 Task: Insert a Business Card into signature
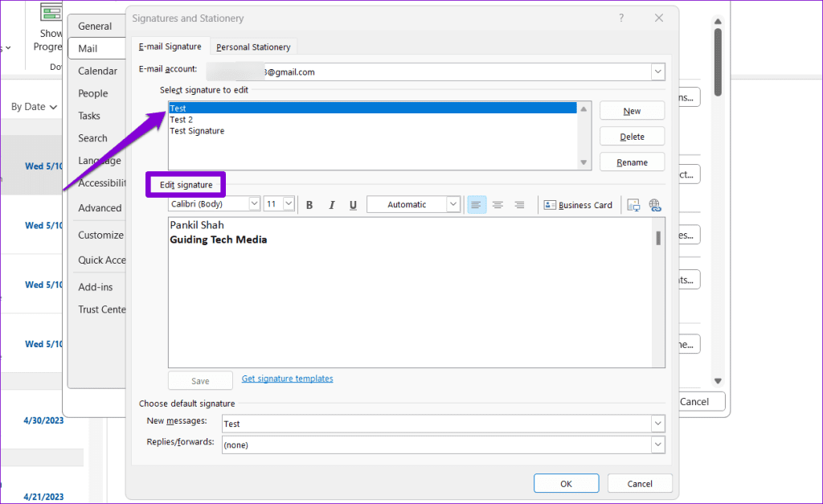[578, 205]
